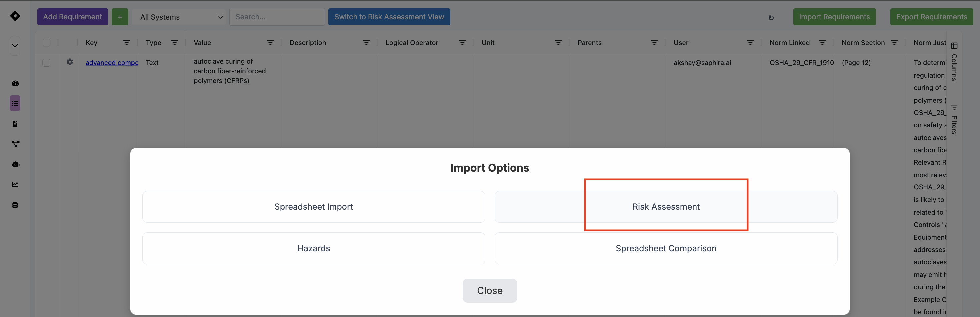Select Spreadsheet Comparison import option
Viewport: 980px width, 317px height.
pyautogui.click(x=666, y=248)
